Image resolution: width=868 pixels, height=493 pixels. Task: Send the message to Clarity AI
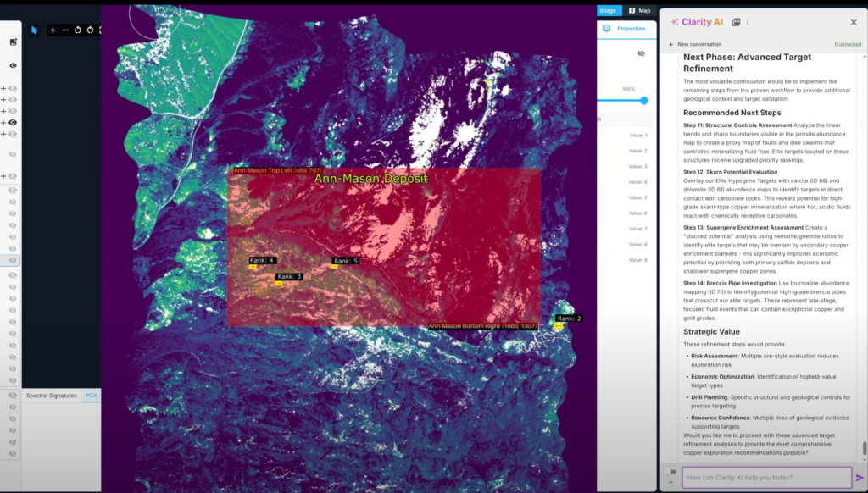point(860,478)
